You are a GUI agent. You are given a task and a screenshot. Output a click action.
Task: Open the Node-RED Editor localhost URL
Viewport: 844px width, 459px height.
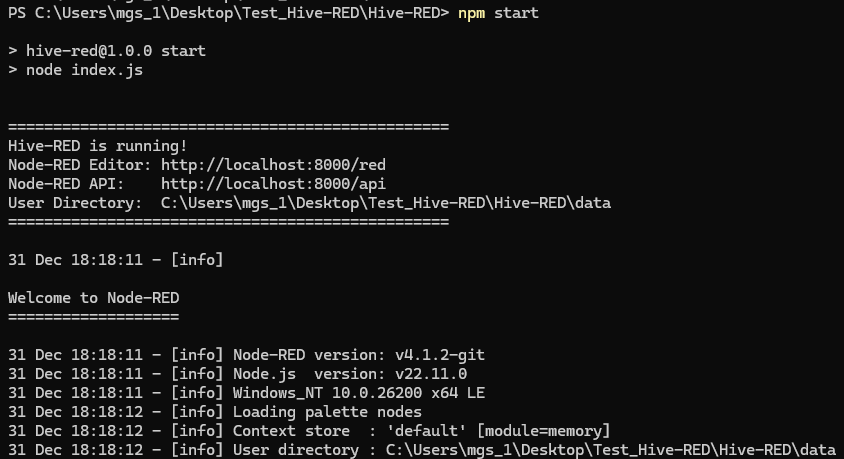[x=273, y=165]
